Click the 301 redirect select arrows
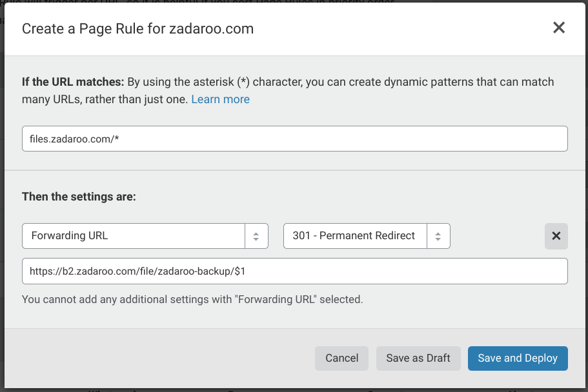The image size is (588, 392). (438, 236)
